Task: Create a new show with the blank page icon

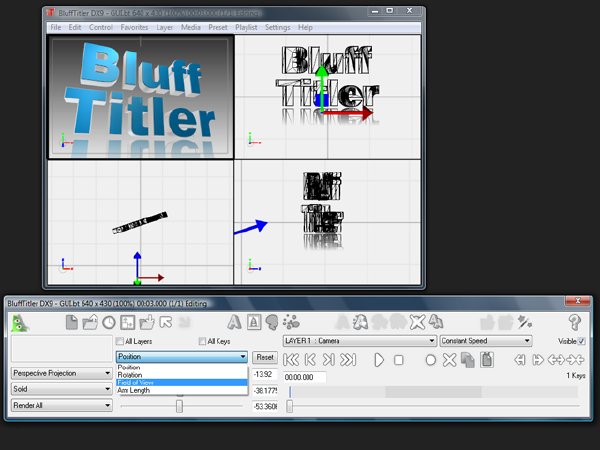Action: pyautogui.click(x=72, y=322)
